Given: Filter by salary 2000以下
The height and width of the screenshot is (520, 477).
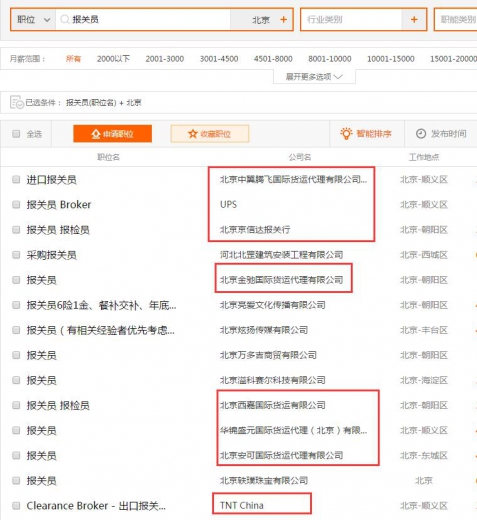Looking at the screenshot, I should point(113,59).
